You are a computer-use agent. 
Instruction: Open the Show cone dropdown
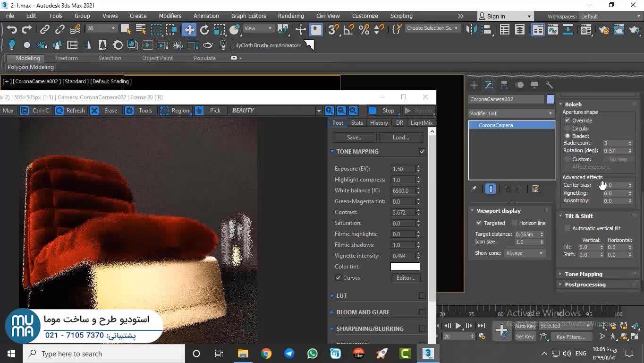click(x=524, y=253)
